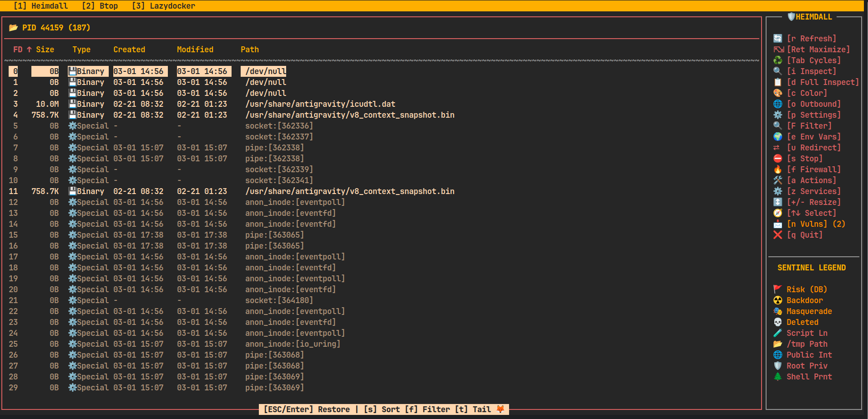Click the palette icon beside c Color
This screenshot has width=868, height=419.
[778, 93]
